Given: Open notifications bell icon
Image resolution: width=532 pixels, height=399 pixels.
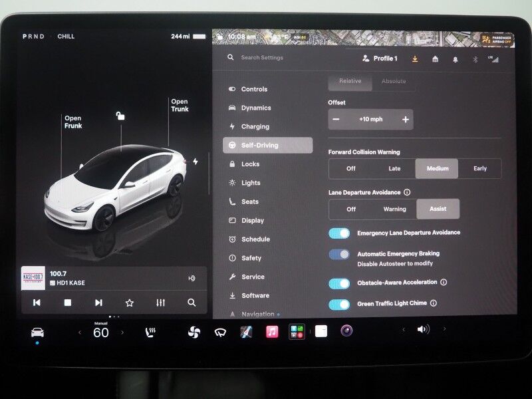Looking at the screenshot, I should pyautogui.click(x=456, y=59).
